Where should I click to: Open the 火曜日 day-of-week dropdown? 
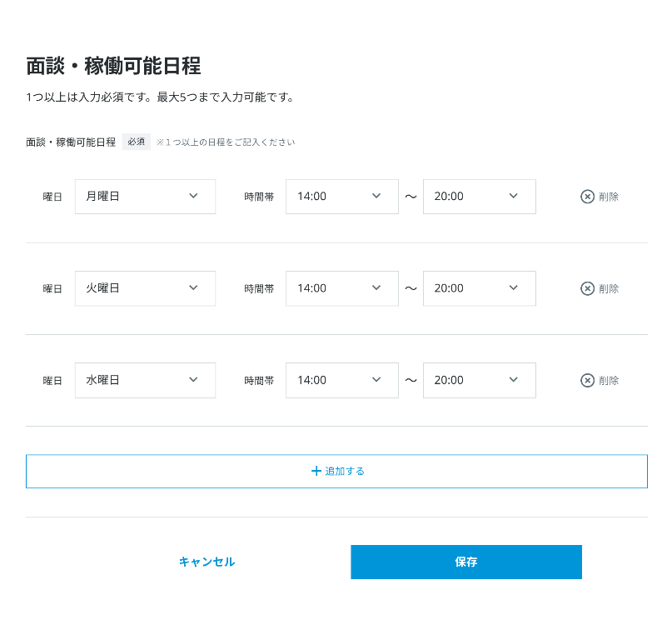pos(145,288)
